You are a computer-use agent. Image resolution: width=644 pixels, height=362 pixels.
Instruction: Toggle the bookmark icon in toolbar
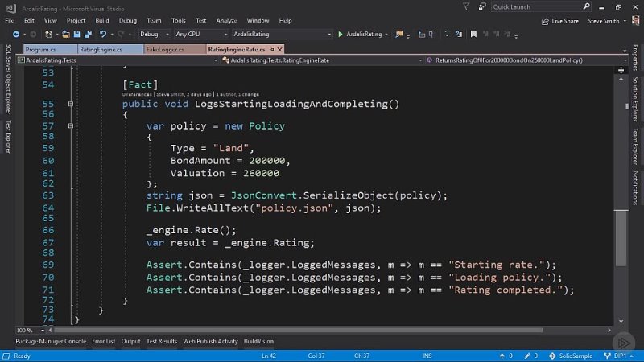(473, 35)
